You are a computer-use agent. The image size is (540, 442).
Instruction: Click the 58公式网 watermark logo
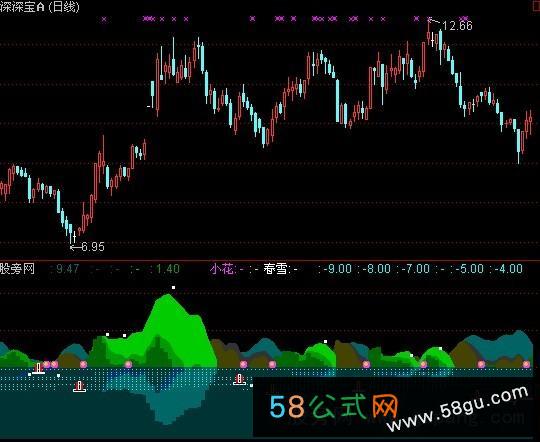333,407
